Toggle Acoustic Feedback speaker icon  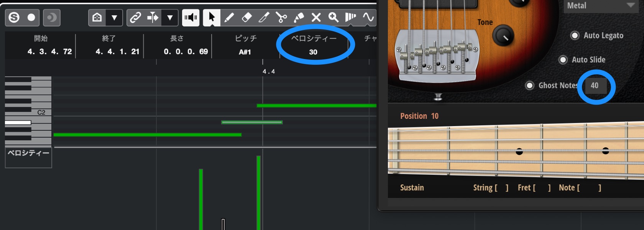point(191,18)
